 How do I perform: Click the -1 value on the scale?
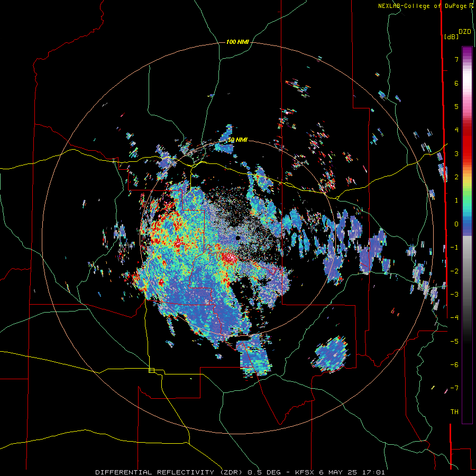click(x=454, y=248)
